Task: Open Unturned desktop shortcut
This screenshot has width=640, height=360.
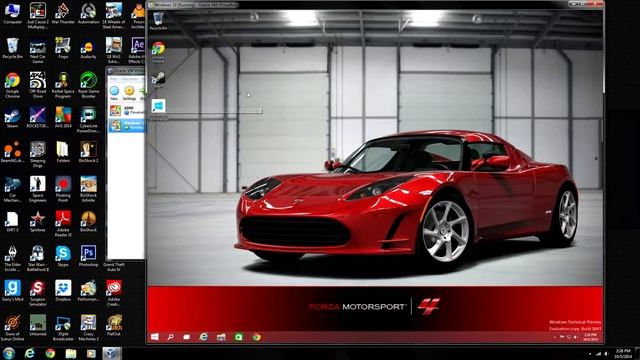Action: pos(38,325)
